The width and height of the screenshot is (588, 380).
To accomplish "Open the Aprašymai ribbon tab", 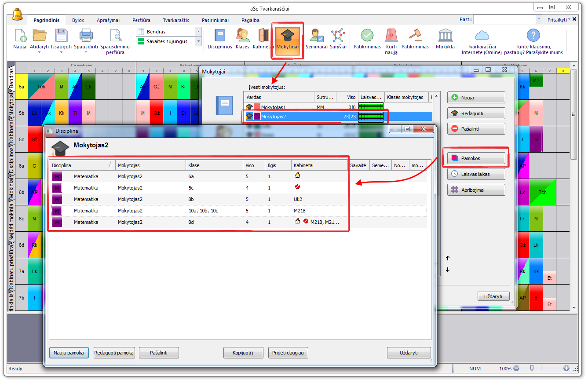I will pos(108,20).
